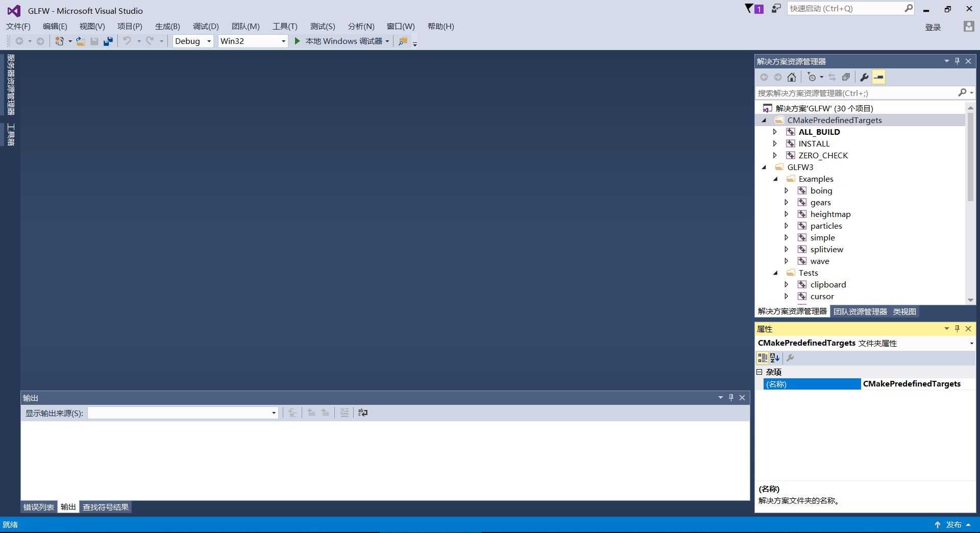Close the Output panel

(x=742, y=397)
